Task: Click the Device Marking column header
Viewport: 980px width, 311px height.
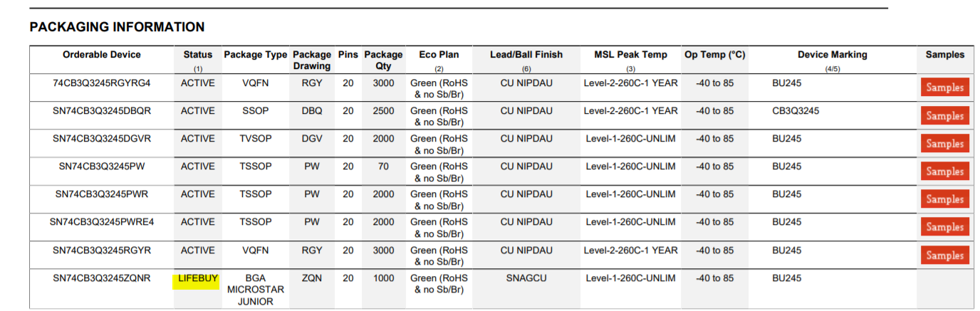Action: (832, 55)
